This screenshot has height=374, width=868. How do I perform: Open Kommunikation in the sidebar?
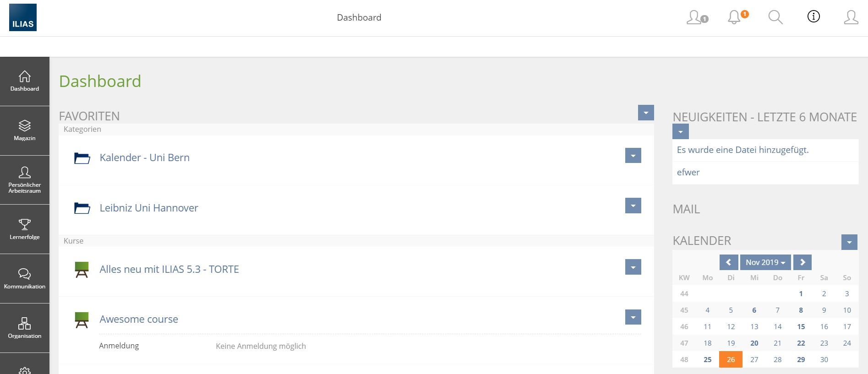[25, 278]
